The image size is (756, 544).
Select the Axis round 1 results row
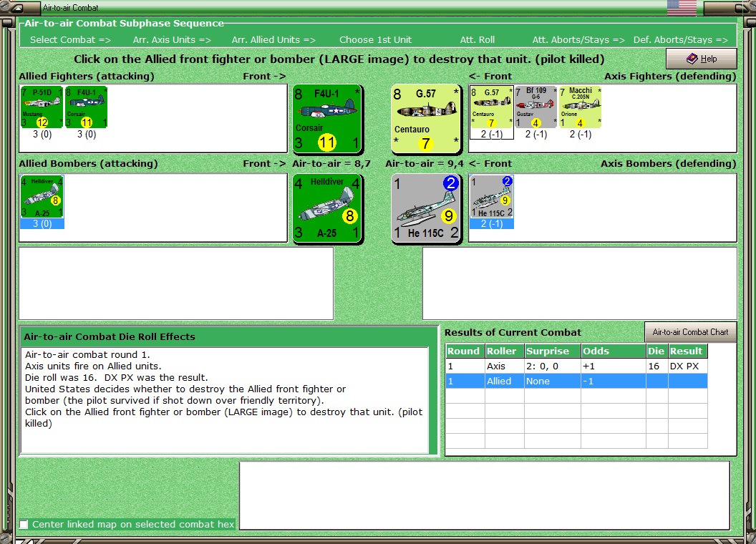click(x=576, y=366)
